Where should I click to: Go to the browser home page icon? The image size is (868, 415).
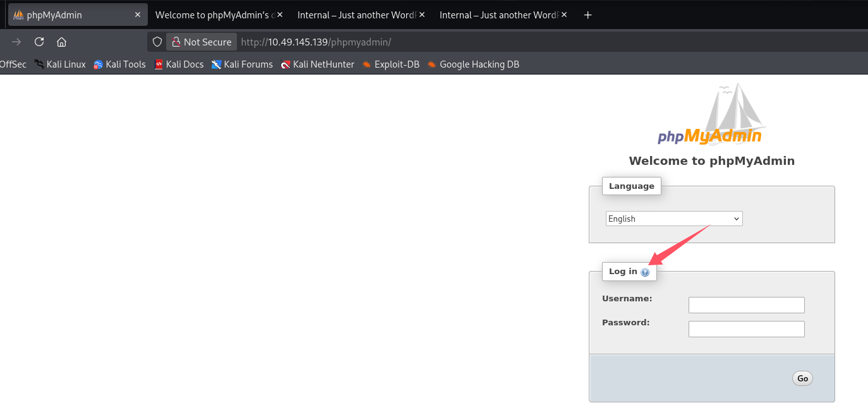pyautogui.click(x=61, y=42)
